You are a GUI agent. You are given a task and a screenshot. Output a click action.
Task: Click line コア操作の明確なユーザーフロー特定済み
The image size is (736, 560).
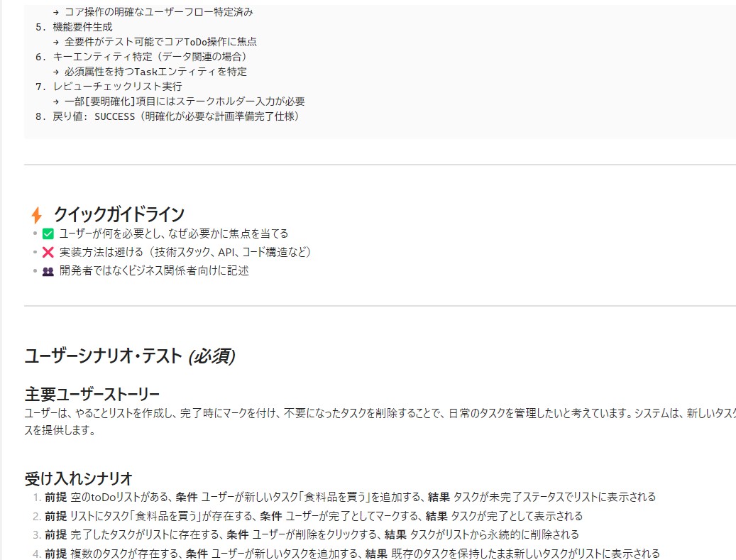coord(153,12)
